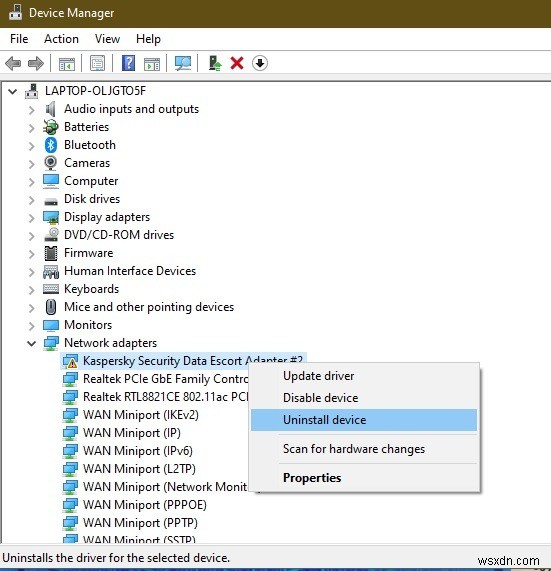Click the red X Uninstall device icon

point(237,63)
